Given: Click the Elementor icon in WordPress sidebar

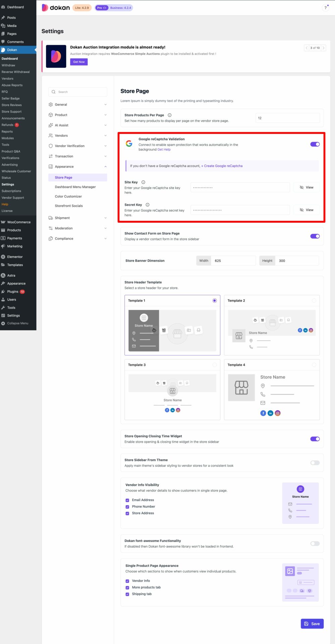Looking at the screenshot, I should pos(3,257).
